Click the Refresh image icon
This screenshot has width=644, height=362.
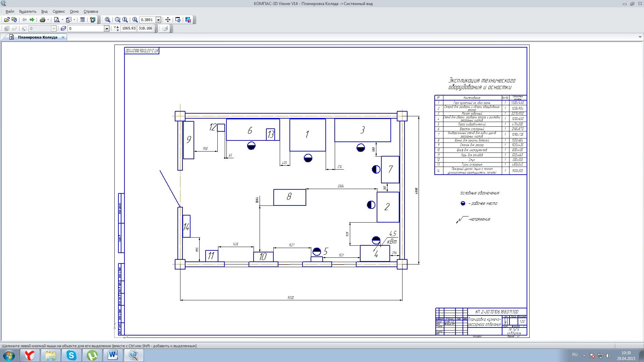178,20
